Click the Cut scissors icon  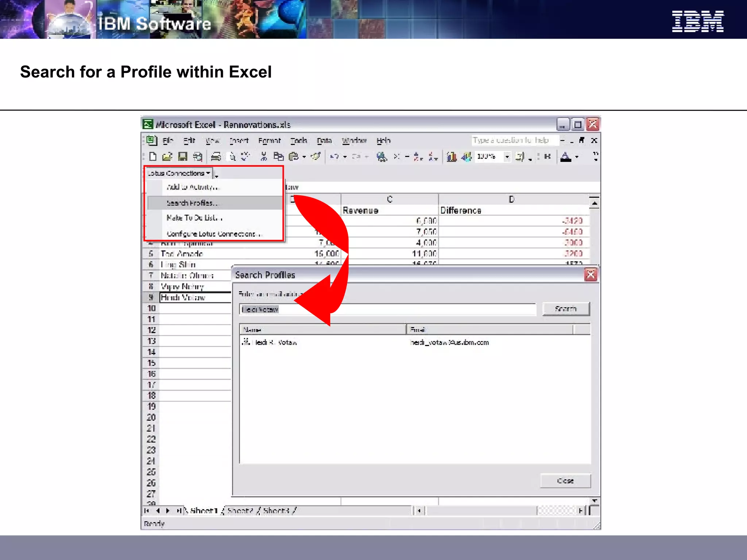point(264,157)
